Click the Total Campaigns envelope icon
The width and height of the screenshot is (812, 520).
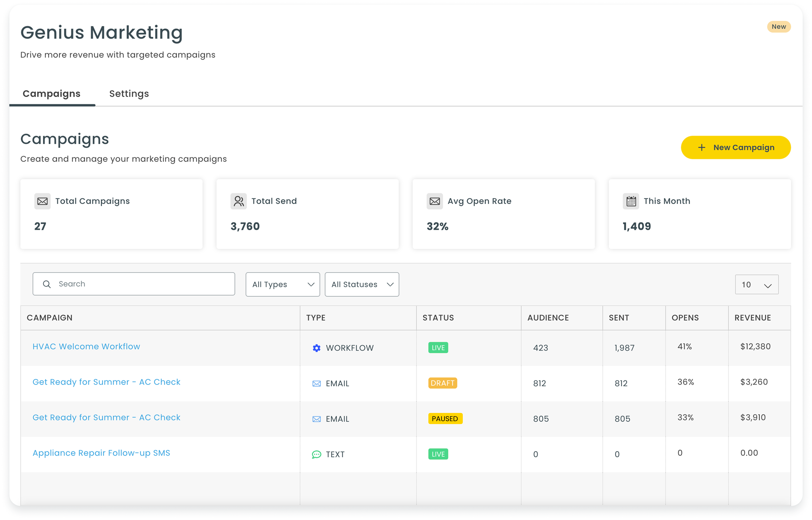[42, 201]
